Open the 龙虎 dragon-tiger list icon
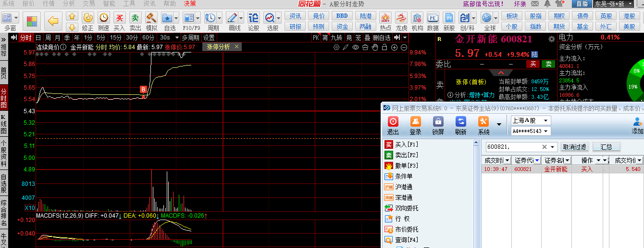This screenshot has width=644, height=248. click(401, 18)
